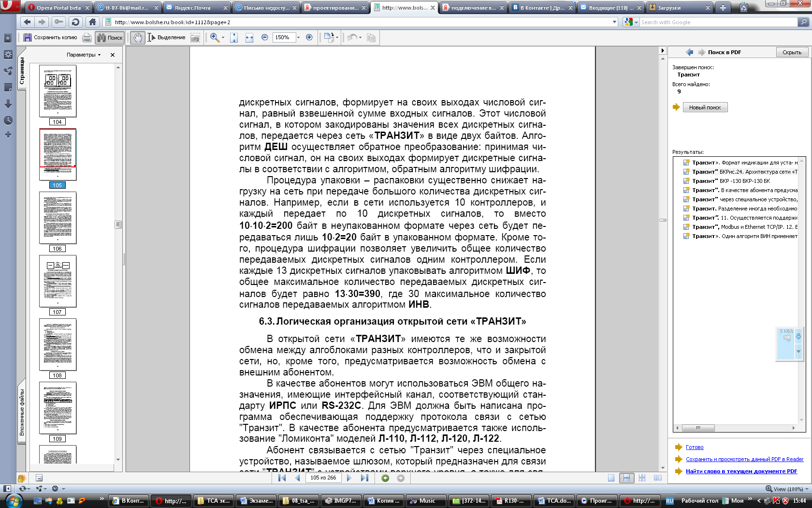Click the Новый поиск button
Image resolution: width=812 pixels, height=508 pixels.
point(705,107)
